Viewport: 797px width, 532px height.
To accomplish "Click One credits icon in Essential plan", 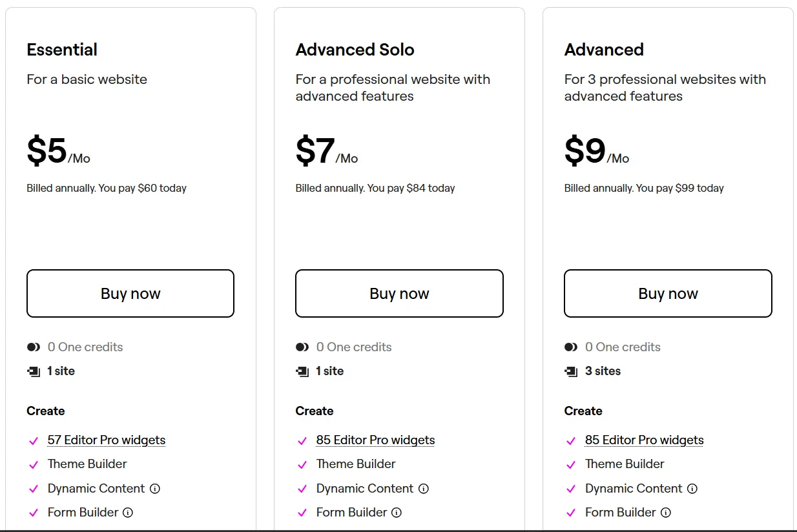I will point(34,347).
